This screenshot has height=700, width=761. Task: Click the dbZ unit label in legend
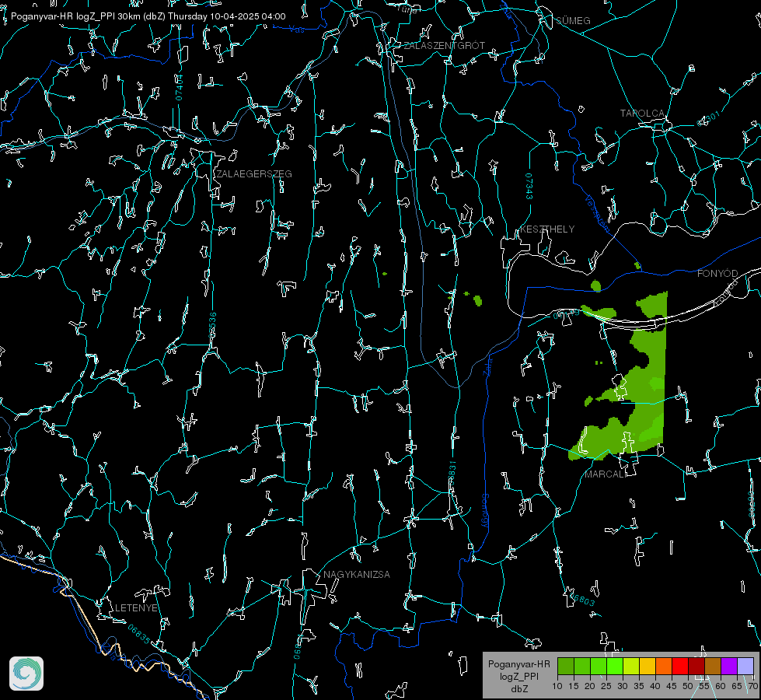click(518, 689)
